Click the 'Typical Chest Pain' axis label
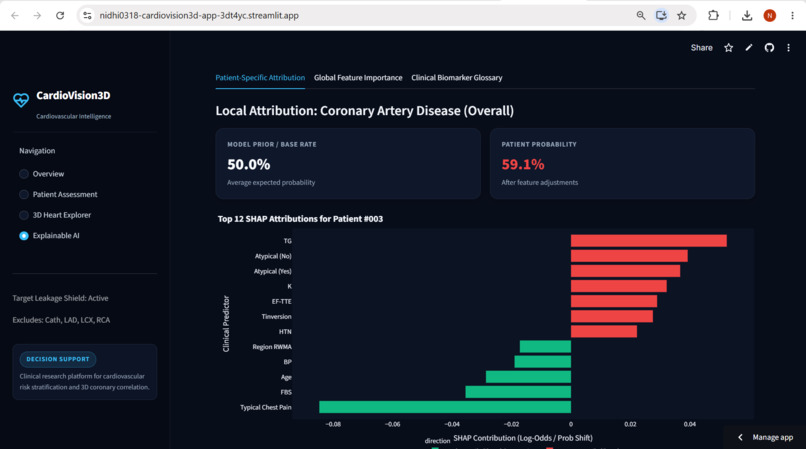806x449 pixels. pyautogui.click(x=266, y=407)
